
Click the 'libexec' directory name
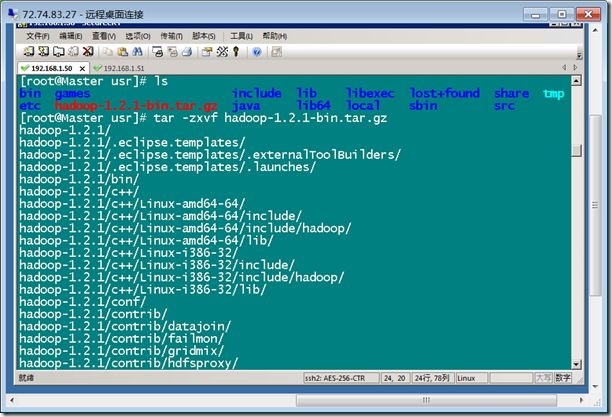[x=370, y=93]
